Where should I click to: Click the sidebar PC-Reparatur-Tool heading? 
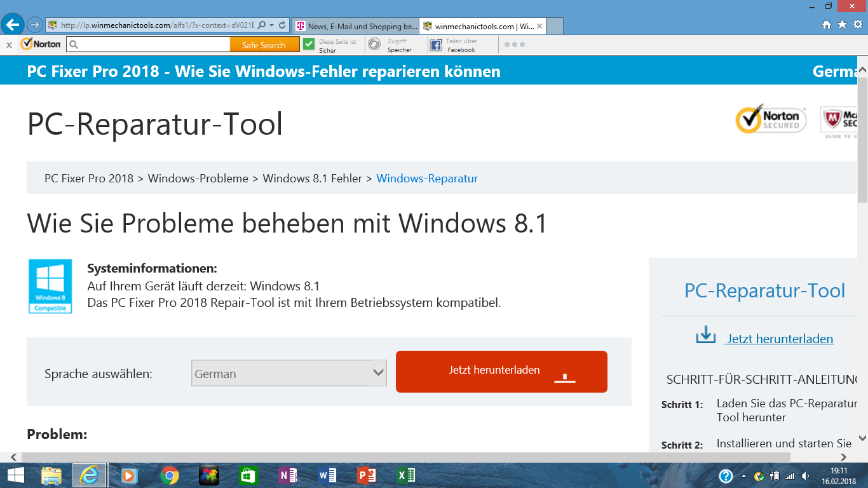764,291
